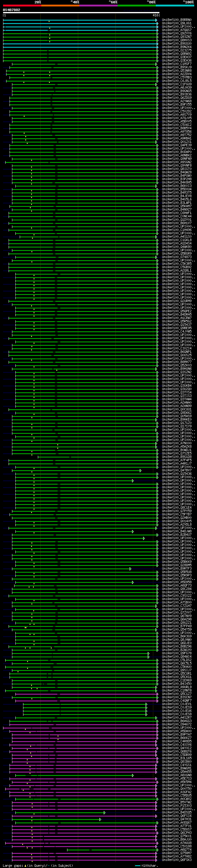The width and height of the screenshot is (197, 868).
Task: Select label UniRef100_Q4WK80
Action: point(177,247)
